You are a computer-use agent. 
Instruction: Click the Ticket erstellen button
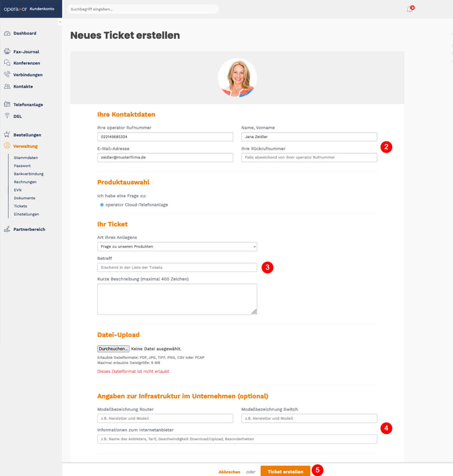[285, 471]
